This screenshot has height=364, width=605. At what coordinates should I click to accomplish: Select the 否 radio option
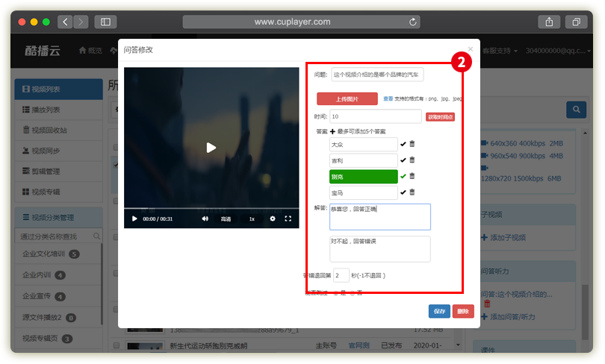tap(354, 293)
